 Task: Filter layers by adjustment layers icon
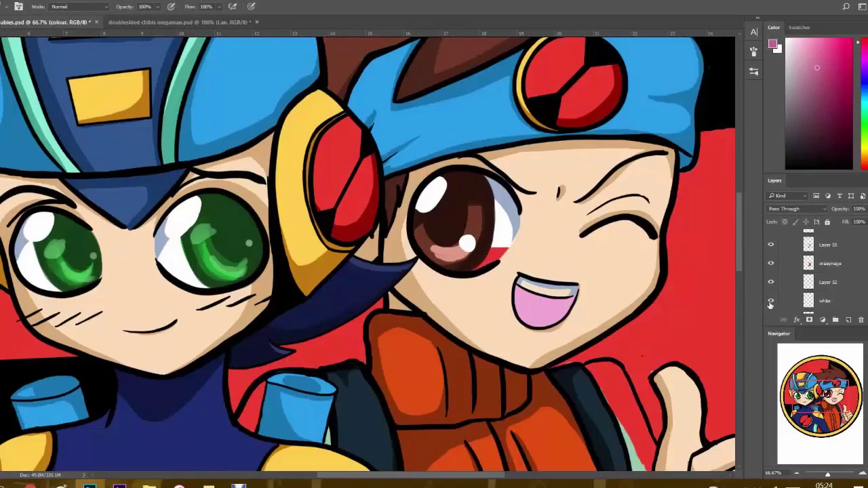click(x=828, y=196)
